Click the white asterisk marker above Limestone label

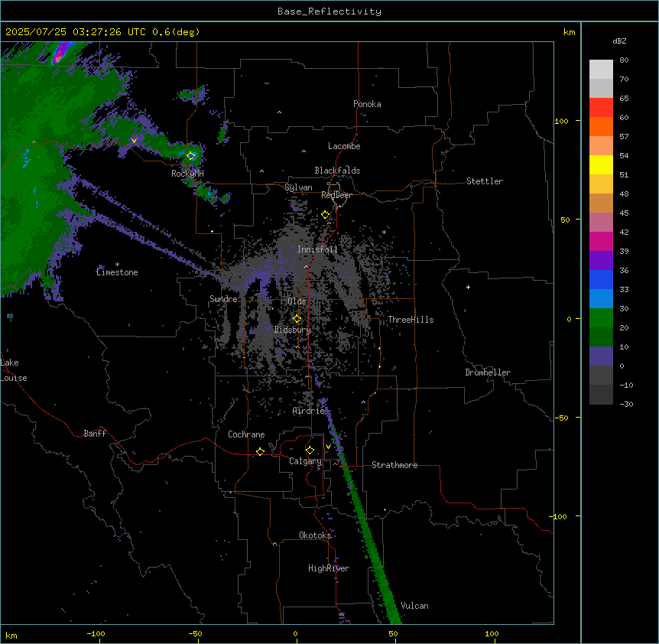[117, 265]
